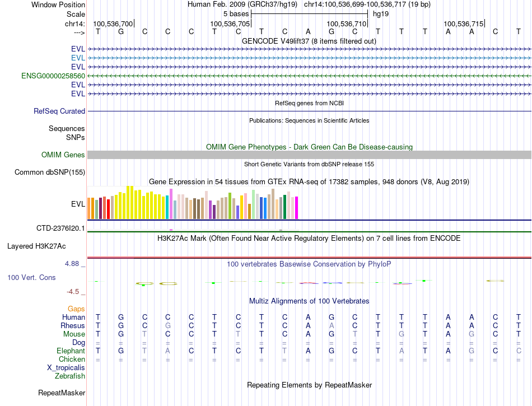The image size is (532, 406).
Task: Select the Layered H3K27Ac track label
Action: pyautogui.click(x=36, y=246)
